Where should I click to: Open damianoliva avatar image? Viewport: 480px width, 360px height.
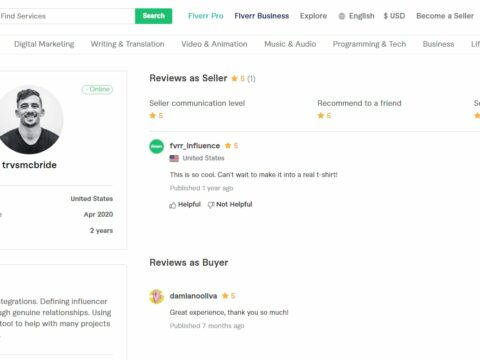156,296
